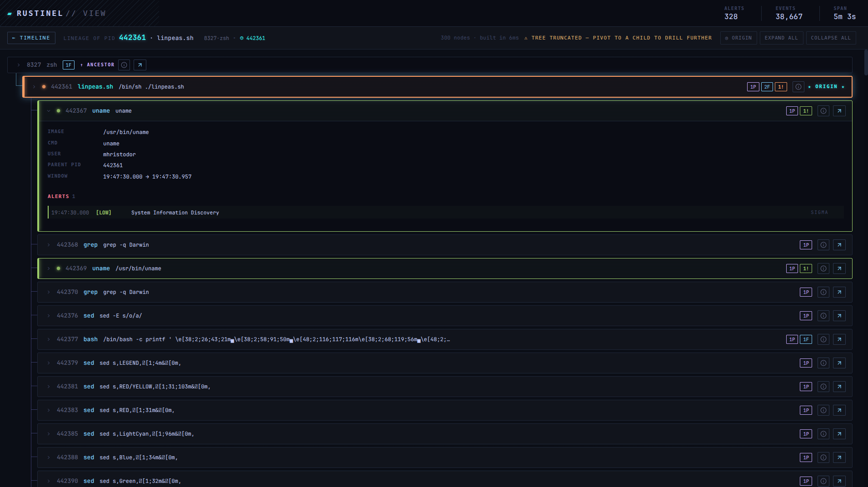Image resolution: width=868 pixels, height=487 pixels.
Task: Show info for 442368 grep
Action: click(823, 245)
